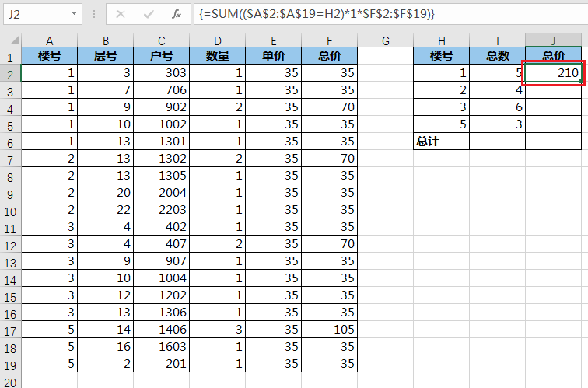Click header cell 层号
The height and width of the screenshot is (388, 588).
(105, 56)
